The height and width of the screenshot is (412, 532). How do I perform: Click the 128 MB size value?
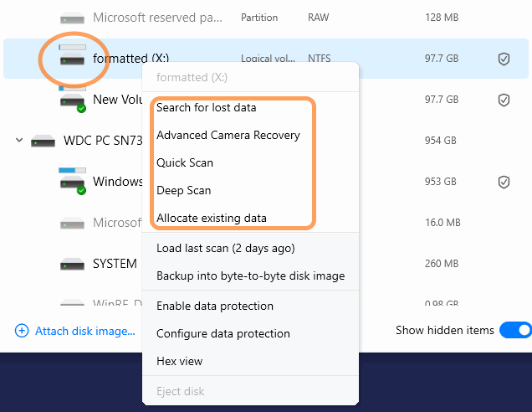(442, 18)
